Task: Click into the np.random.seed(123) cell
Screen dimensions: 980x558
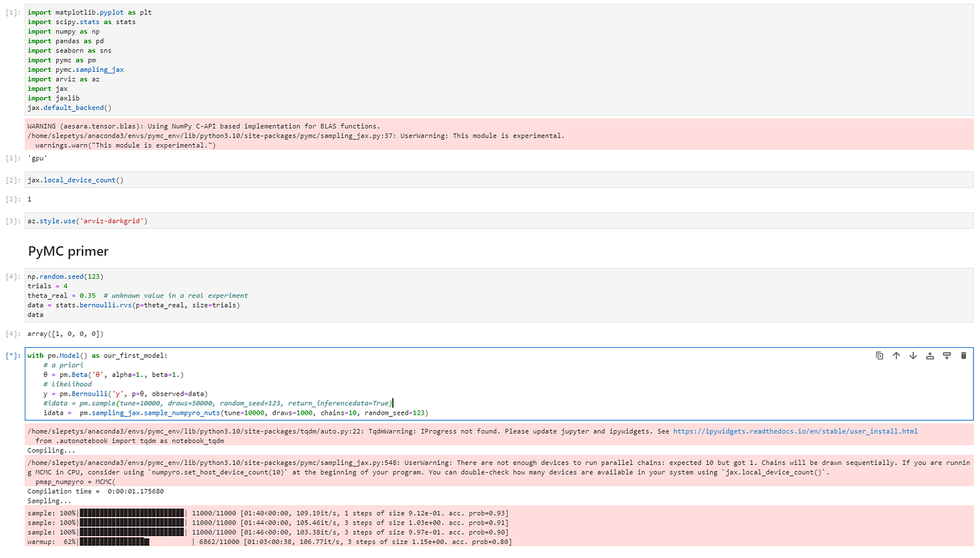Action: pyautogui.click(x=426, y=295)
